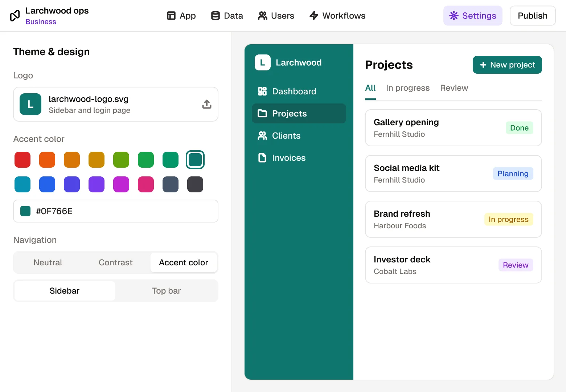
Task: Pick the purple accent swatch
Action: point(97,184)
